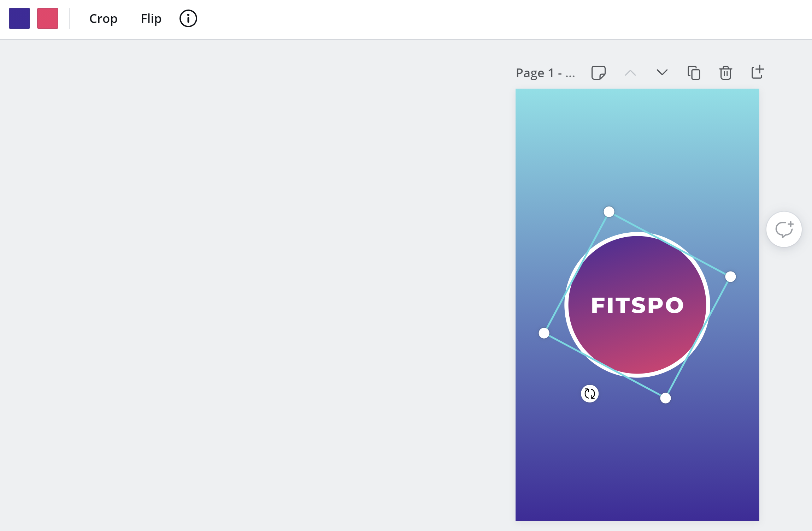Delete page using trash icon

point(725,73)
